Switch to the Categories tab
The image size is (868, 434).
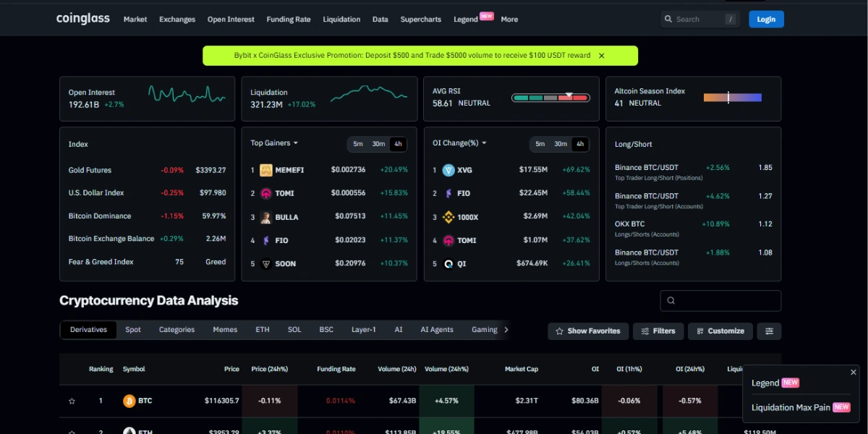177,330
